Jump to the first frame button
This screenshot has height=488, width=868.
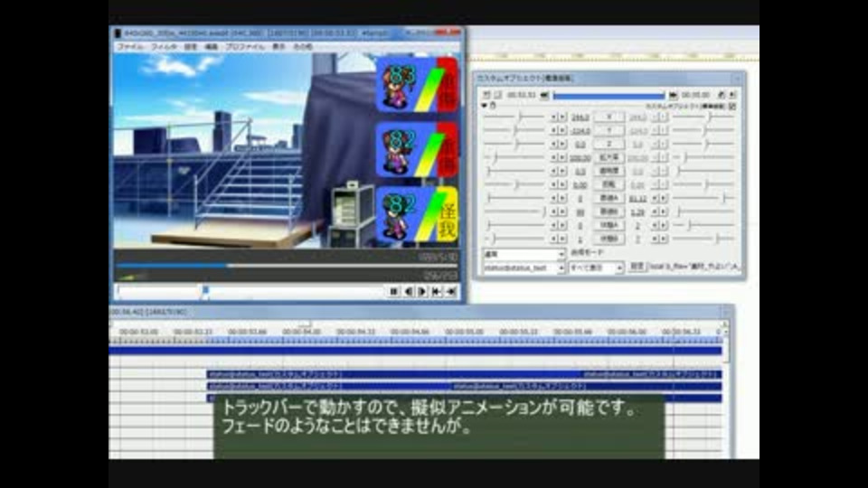point(437,292)
